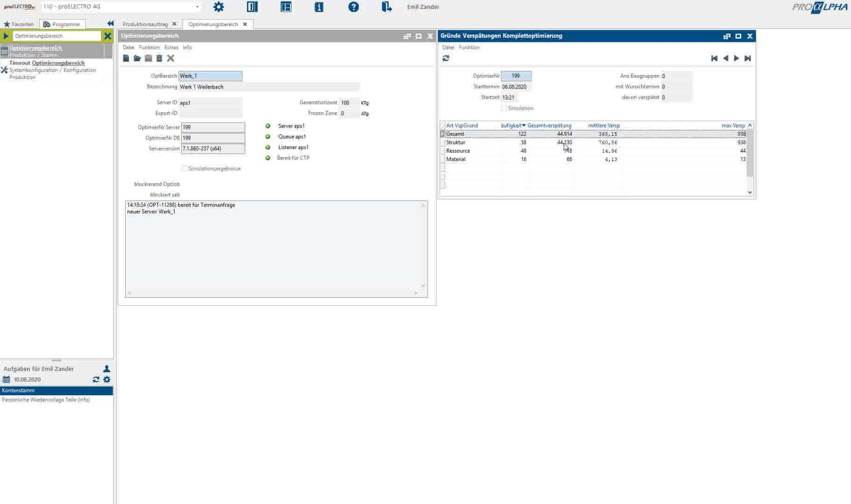Click the Startermin date field

coord(516,87)
